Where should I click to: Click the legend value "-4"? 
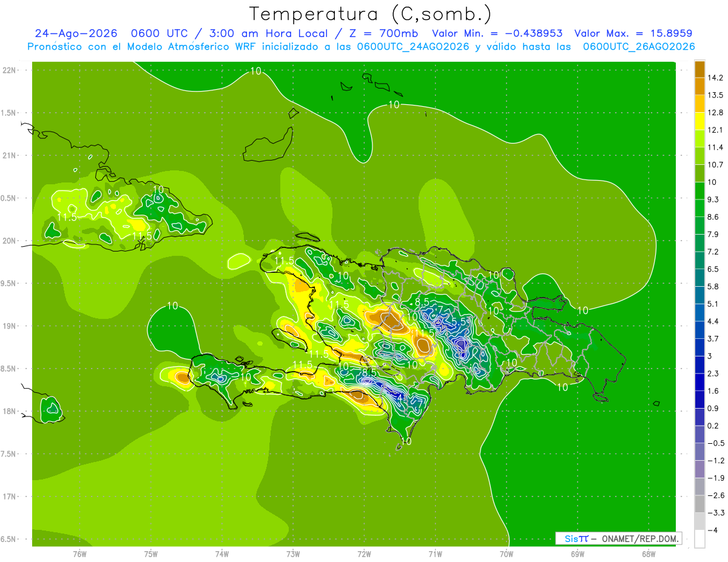[713, 530]
